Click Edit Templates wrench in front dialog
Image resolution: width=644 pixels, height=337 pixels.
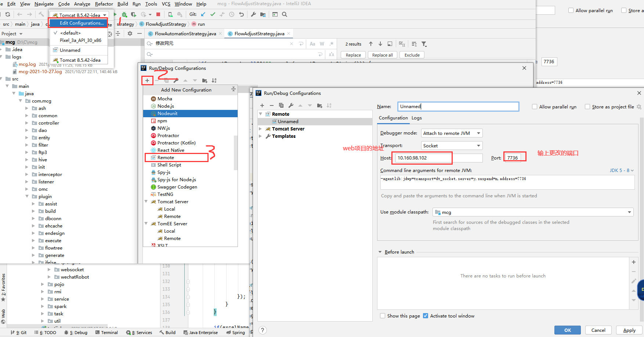tap(291, 105)
